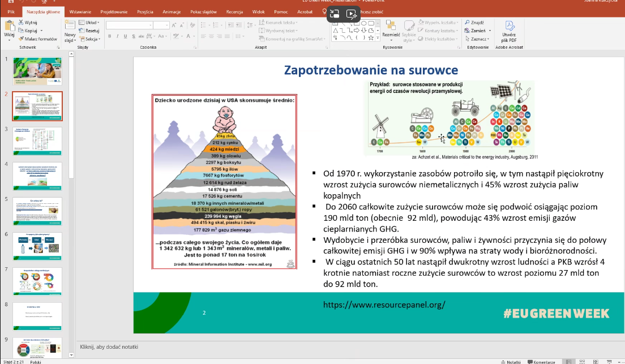Expand the Sekcja section dropdown
This screenshot has width=625, height=364.
point(89,38)
